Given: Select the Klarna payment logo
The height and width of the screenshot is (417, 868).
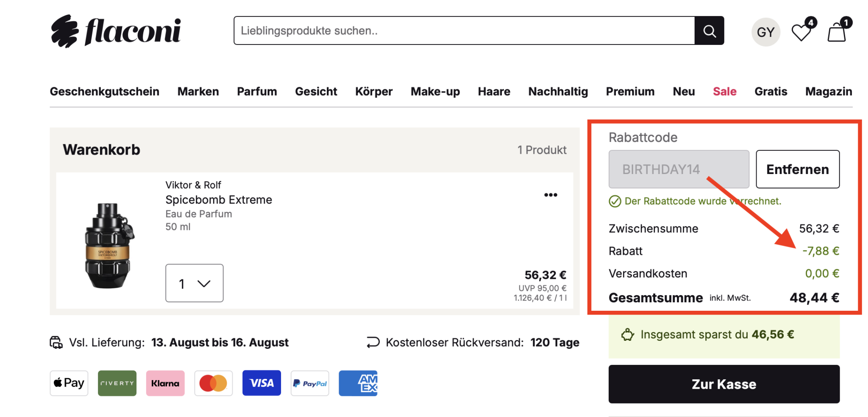Looking at the screenshot, I should [165, 383].
